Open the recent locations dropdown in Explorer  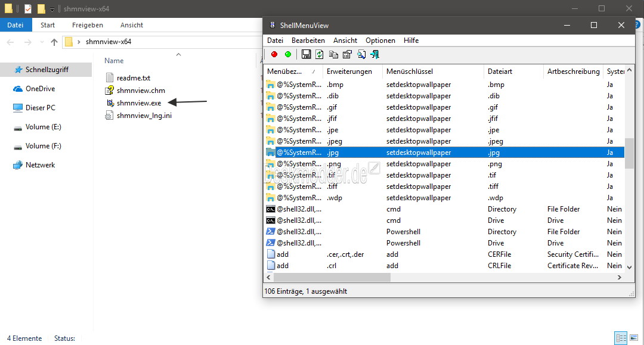pyautogui.click(x=42, y=42)
